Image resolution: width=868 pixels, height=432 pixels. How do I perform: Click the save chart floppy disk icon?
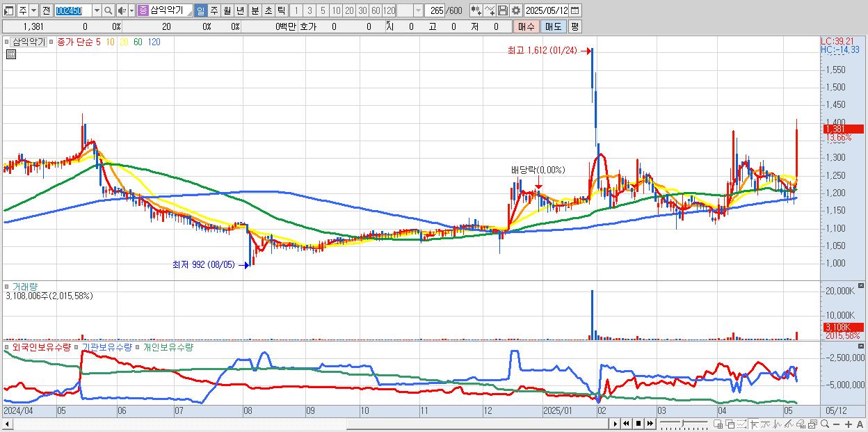coord(503,10)
